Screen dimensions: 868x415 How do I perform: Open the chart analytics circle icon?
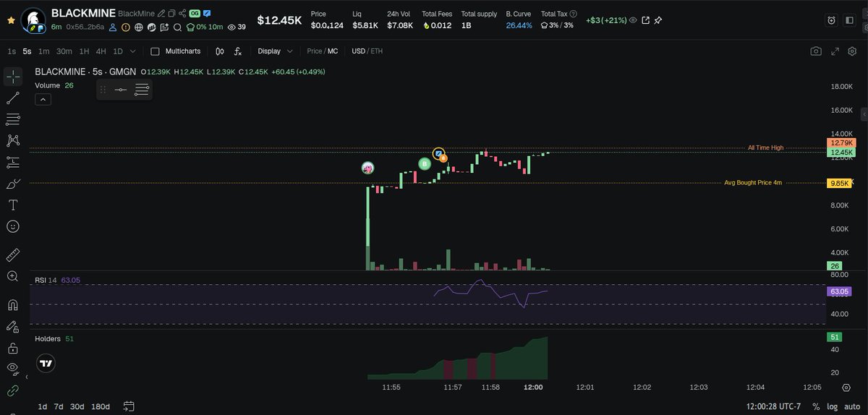pos(152,27)
